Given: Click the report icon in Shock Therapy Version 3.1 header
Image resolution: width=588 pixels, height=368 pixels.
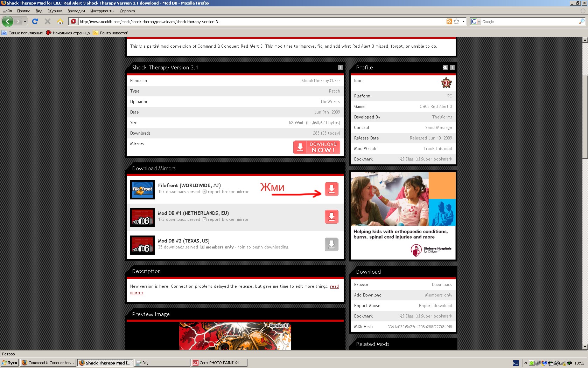Looking at the screenshot, I should [340, 68].
